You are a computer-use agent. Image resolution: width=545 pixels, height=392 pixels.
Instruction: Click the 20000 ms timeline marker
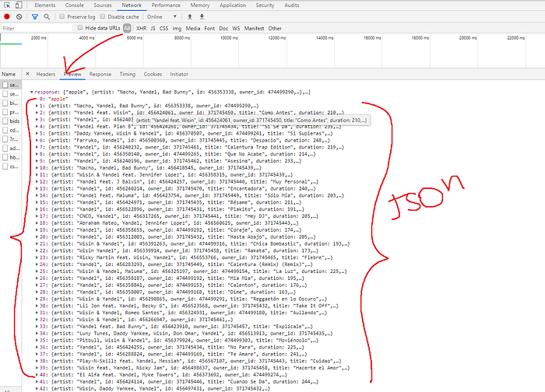(468, 37)
